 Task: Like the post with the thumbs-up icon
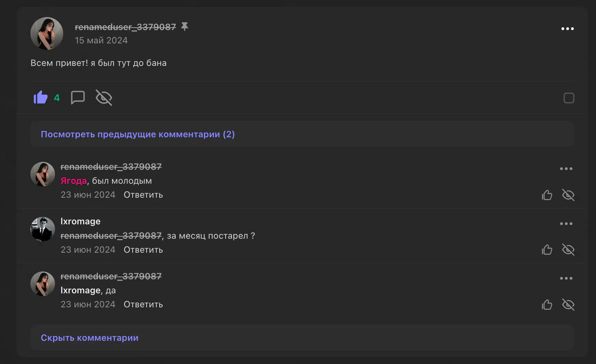(41, 98)
